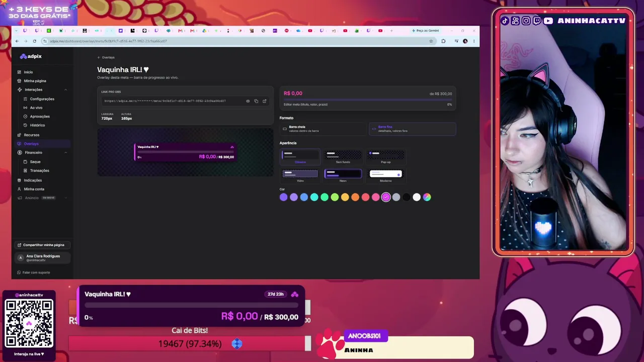The height and width of the screenshot is (362, 644).
Task: Choose the Clássico appearance style
Action: point(300,157)
